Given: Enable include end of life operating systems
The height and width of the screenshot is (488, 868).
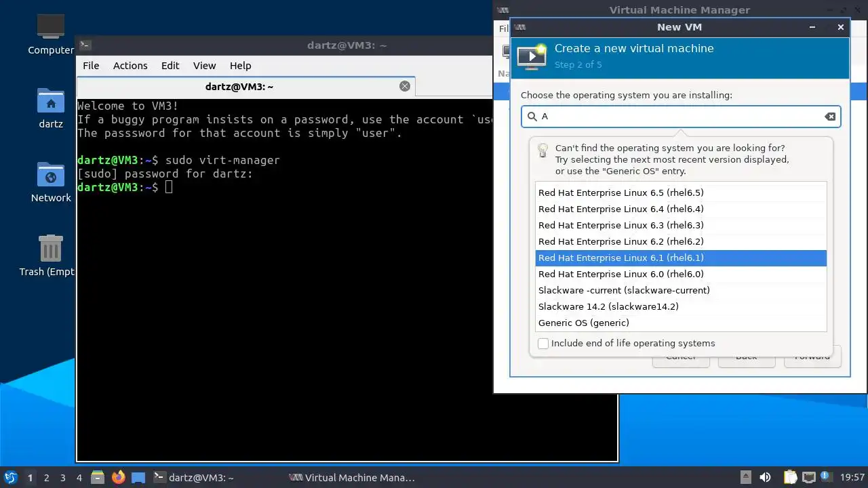Looking at the screenshot, I should click(x=543, y=344).
